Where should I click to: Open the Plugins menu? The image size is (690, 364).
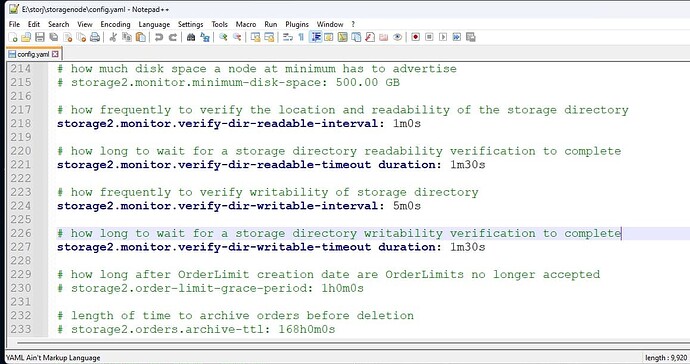tap(297, 24)
